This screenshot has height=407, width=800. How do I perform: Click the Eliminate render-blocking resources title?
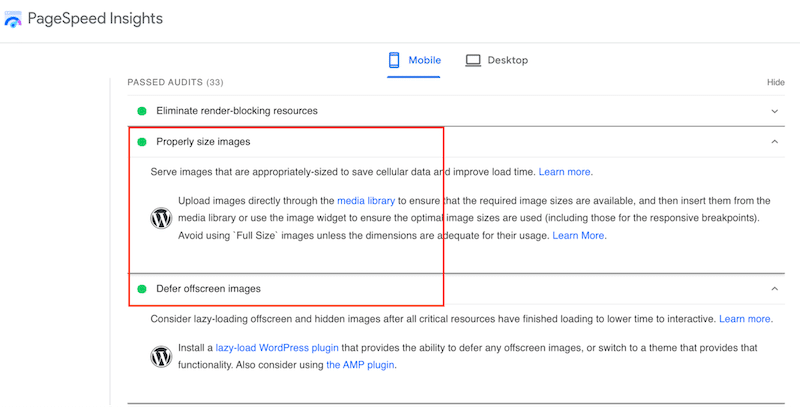pos(237,111)
